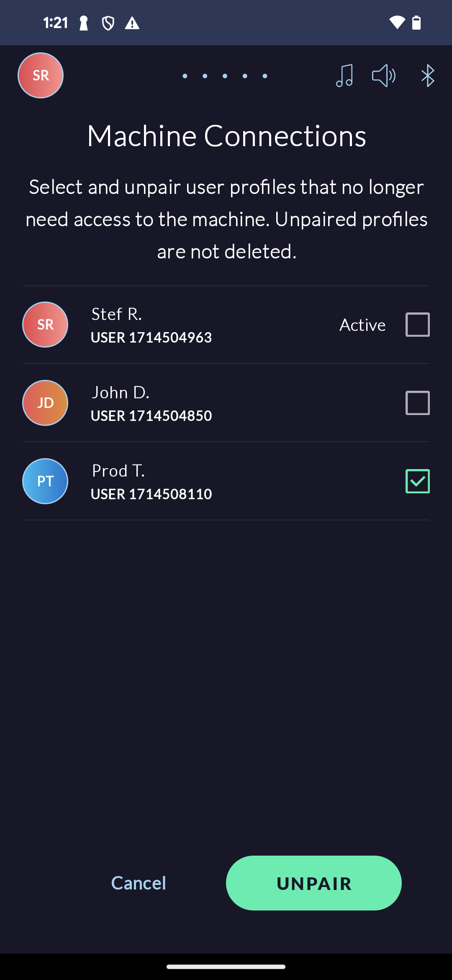
Task: Open the music note icon
Action: pos(344,75)
